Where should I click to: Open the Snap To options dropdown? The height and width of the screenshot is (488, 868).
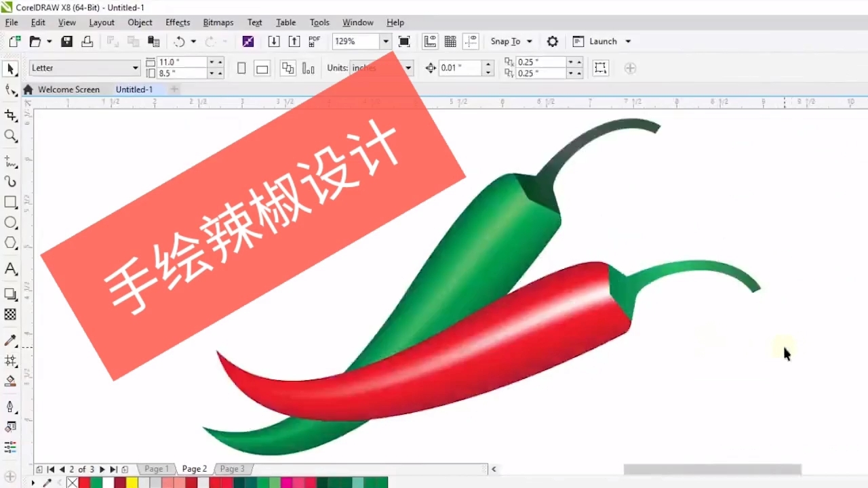pyautogui.click(x=529, y=41)
